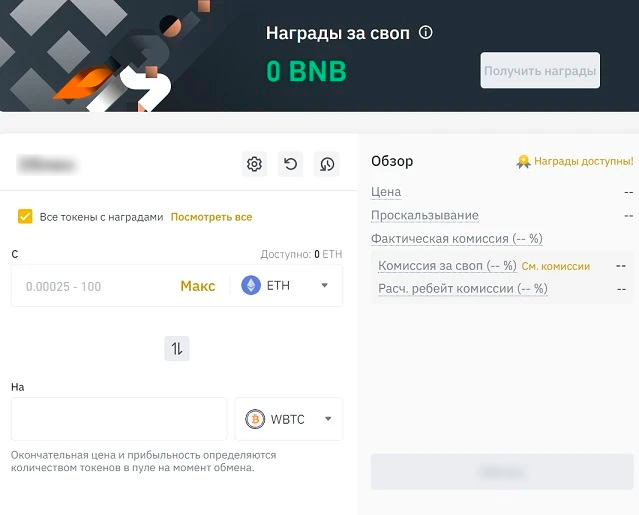
Task: Click Фактическая комиссия (-- %) label
Action: 456,239
